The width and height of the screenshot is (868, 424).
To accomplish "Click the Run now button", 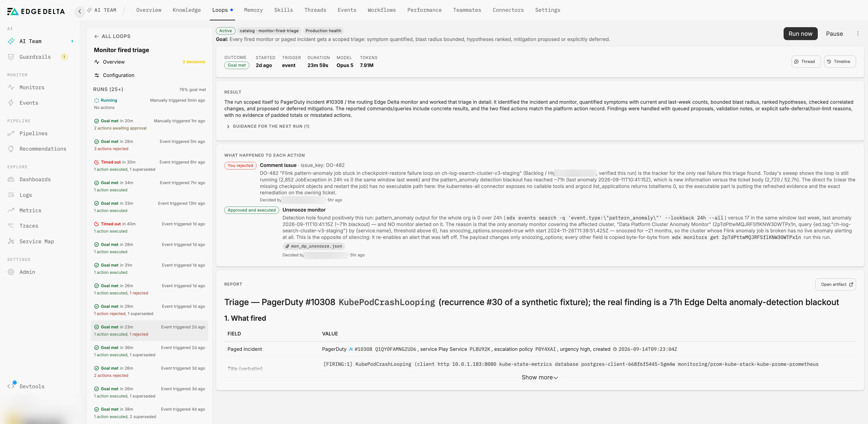I will tap(800, 34).
